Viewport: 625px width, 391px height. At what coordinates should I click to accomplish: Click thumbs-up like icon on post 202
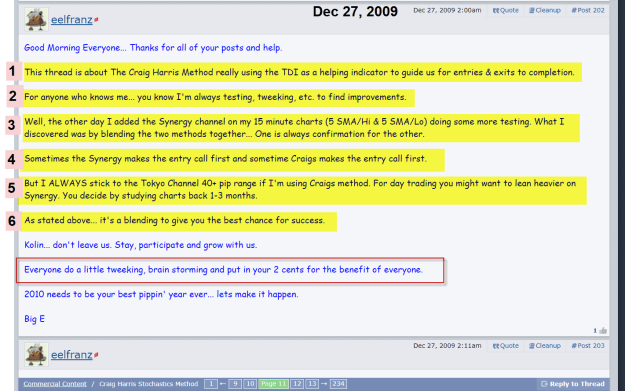[603, 330]
